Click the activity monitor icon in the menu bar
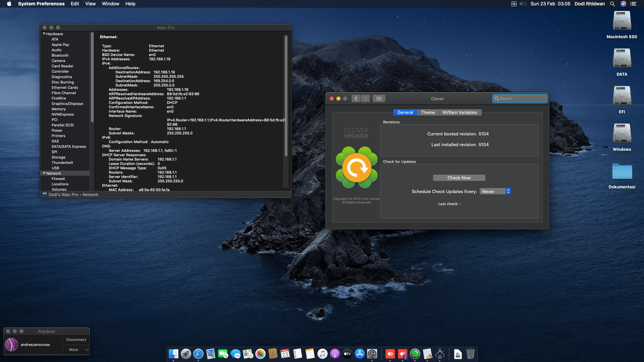Viewport: 644px width, 362px height. (x=514, y=4)
